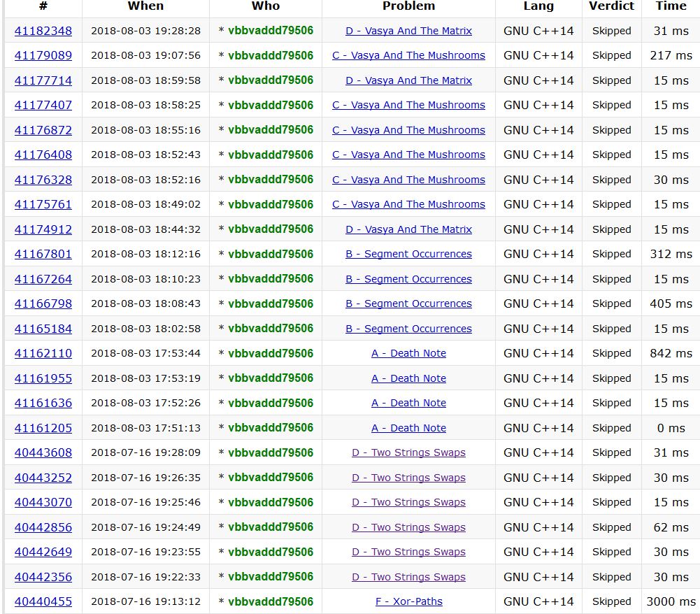Image resolution: width=700 pixels, height=614 pixels.
Task: Open B - Segment Occurrences in row 41167264
Action: [408, 278]
